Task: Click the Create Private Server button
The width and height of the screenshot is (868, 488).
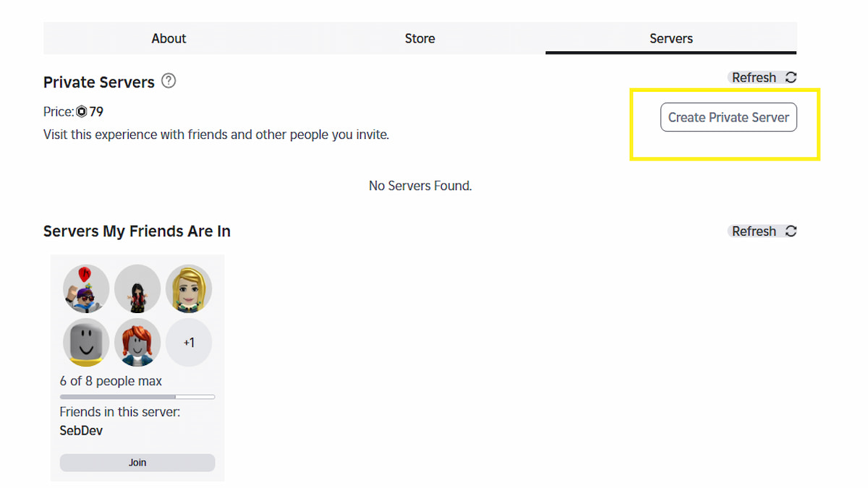Action: click(728, 117)
